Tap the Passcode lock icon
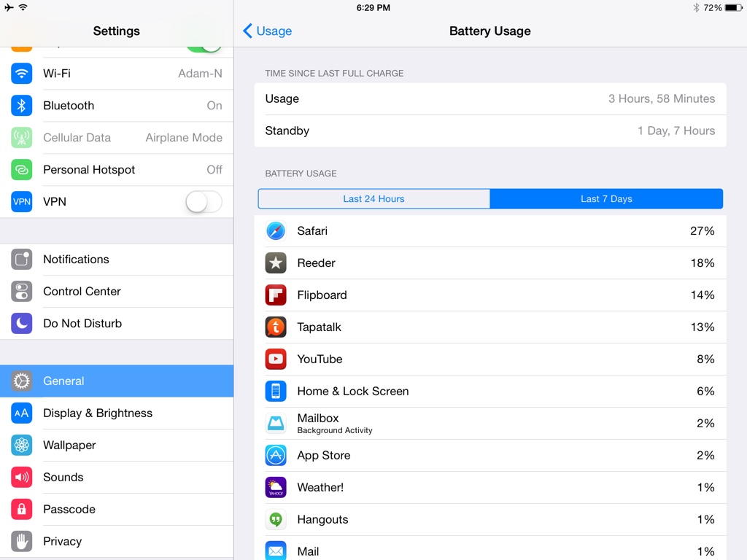The height and width of the screenshot is (560, 747). pyautogui.click(x=21, y=509)
